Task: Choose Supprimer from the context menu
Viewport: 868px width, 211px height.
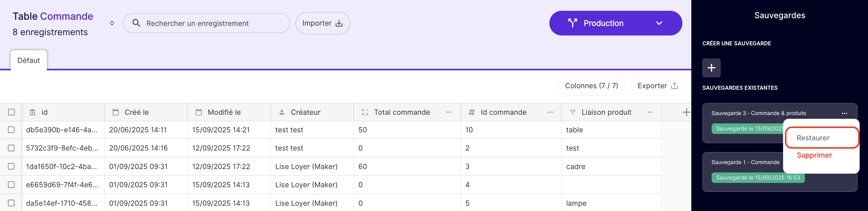Action: (x=814, y=155)
